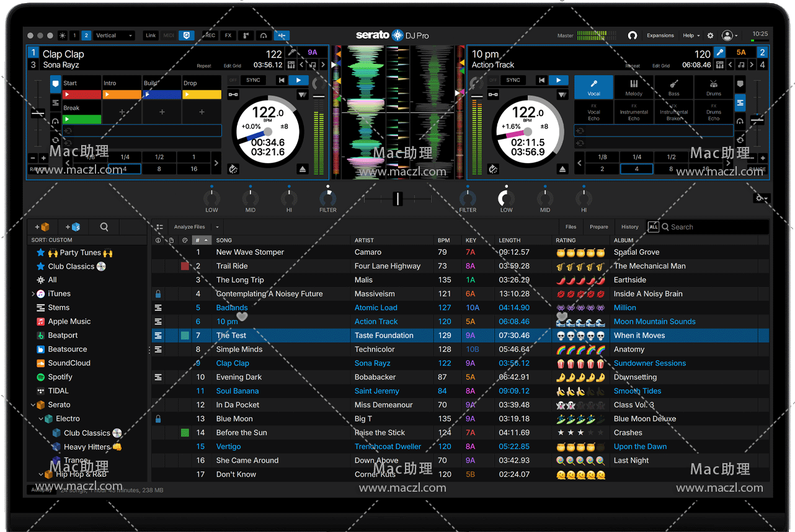
Task: Open the FX panel button
Action: 228,36
